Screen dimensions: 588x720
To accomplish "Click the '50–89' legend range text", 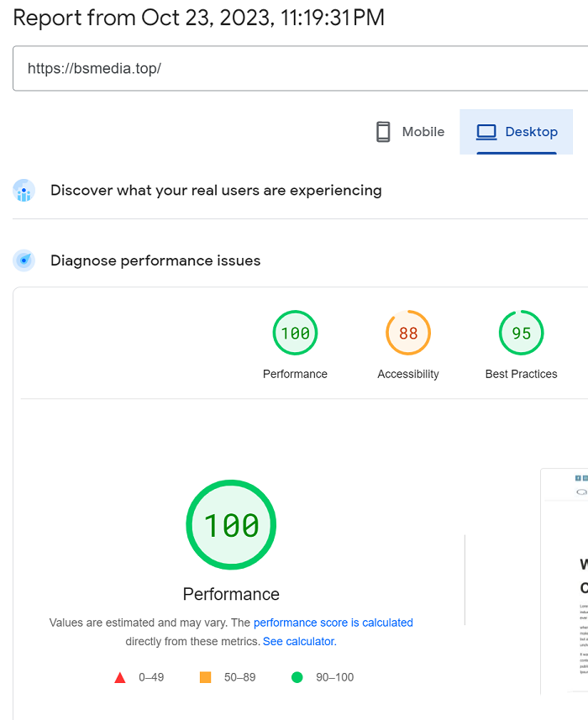I will [239, 677].
